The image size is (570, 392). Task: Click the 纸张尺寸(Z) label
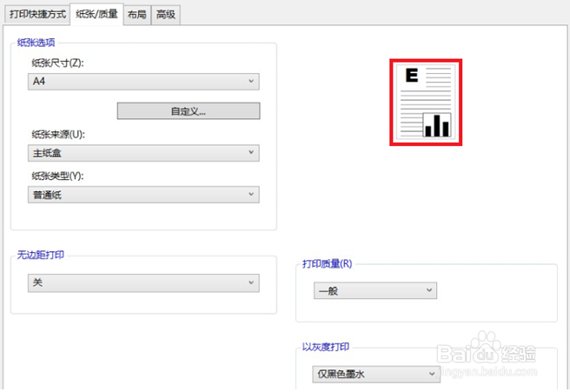click(x=58, y=63)
